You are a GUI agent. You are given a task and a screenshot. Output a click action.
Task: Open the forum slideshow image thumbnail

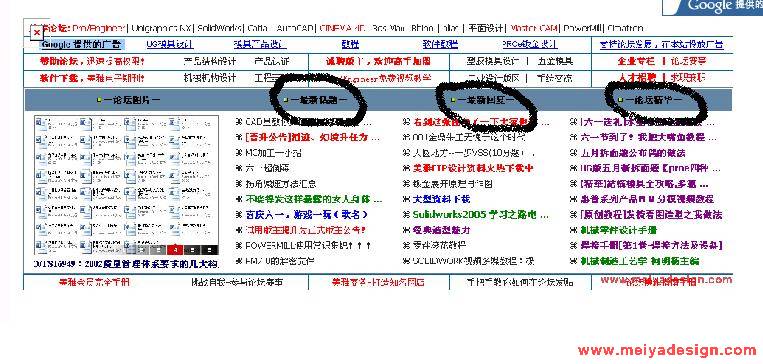coord(127,185)
